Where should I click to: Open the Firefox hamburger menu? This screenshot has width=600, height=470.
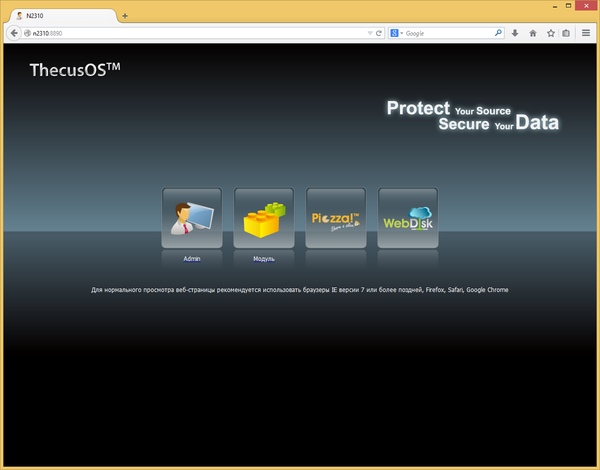tap(586, 33)
